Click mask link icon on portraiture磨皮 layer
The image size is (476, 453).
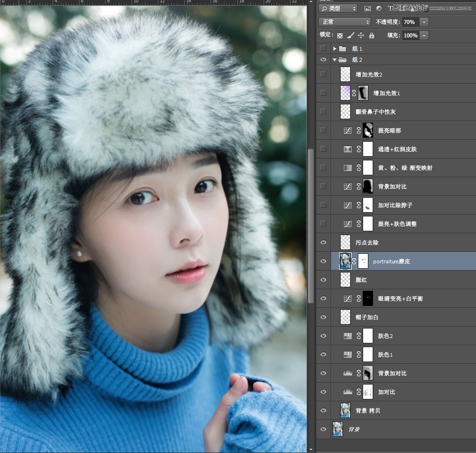tap(354, 261)
